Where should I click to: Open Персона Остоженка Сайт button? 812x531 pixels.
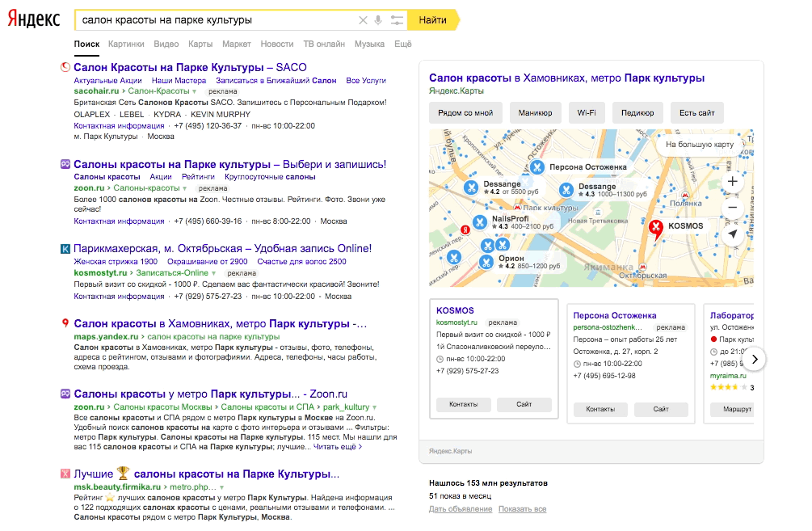click(661, 409)
